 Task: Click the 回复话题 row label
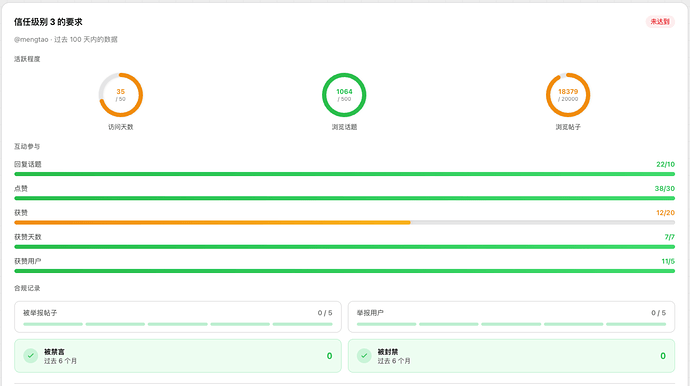click(28, 164)
